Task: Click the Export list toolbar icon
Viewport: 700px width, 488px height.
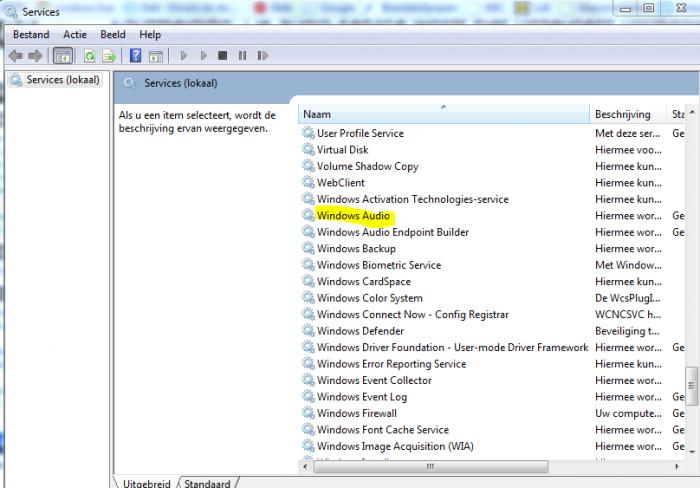Action: click(x=109, y=56)
